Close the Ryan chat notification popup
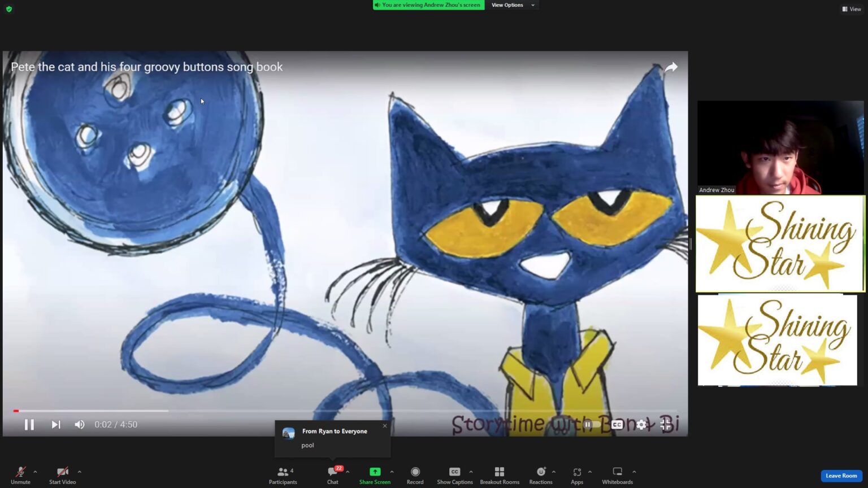The width and height of the screenshot is (868, 488). pyautogui.click(x=385, y=426)
